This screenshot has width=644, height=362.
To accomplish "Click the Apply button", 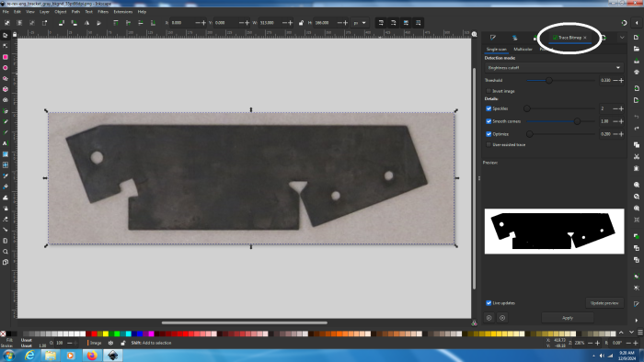I will [568, 318].
